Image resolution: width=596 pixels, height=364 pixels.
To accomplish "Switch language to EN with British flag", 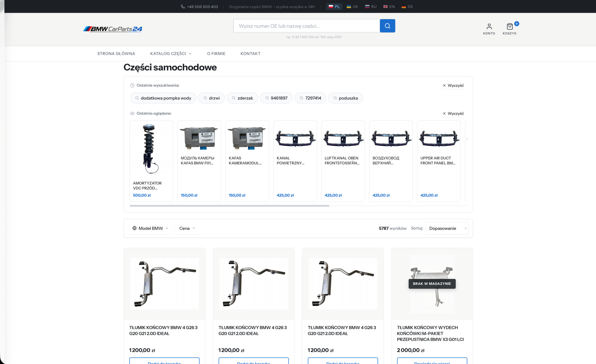I will pos(389,7).
